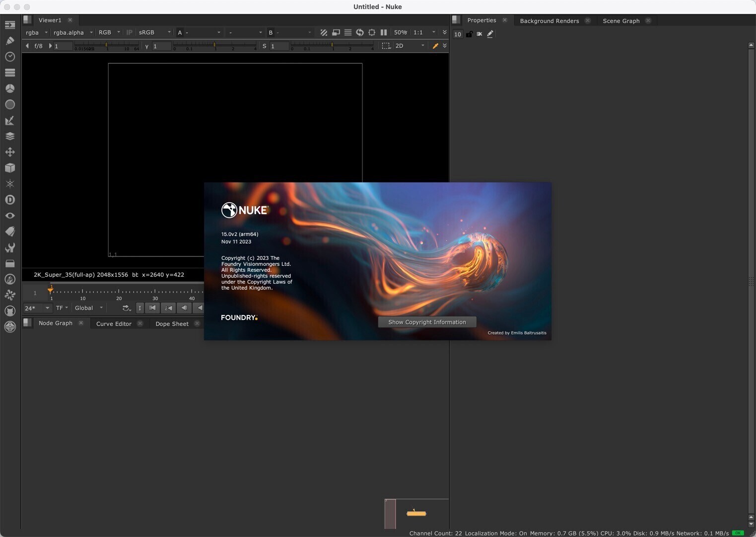Click Show Copyright Information button
756x537 pixels.
click(x=427, y=322)
